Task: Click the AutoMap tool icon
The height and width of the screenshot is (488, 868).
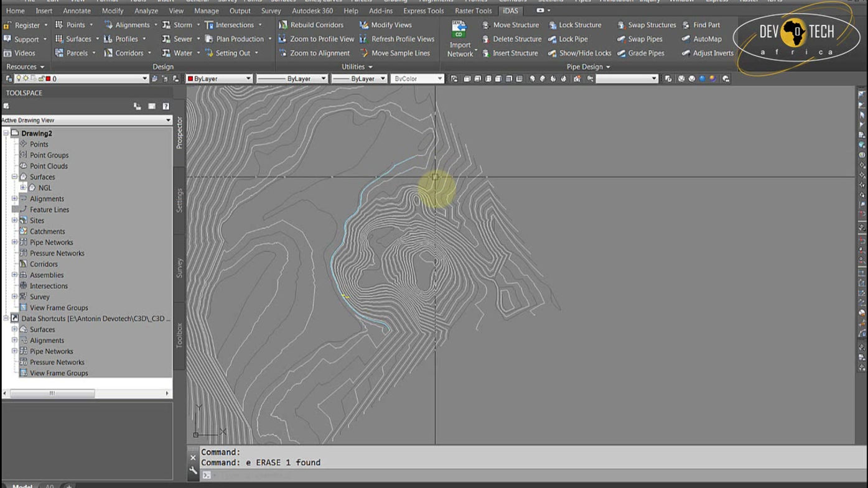Action: pos(686,39)
